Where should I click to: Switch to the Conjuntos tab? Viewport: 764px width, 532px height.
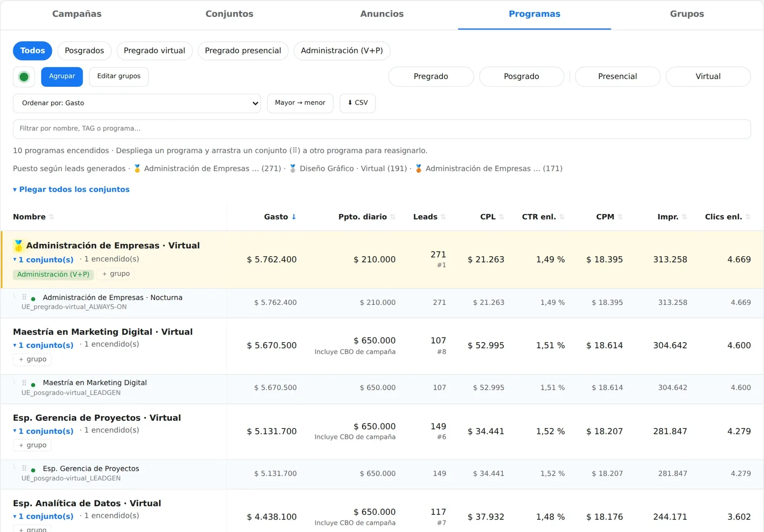click(229, 14)
